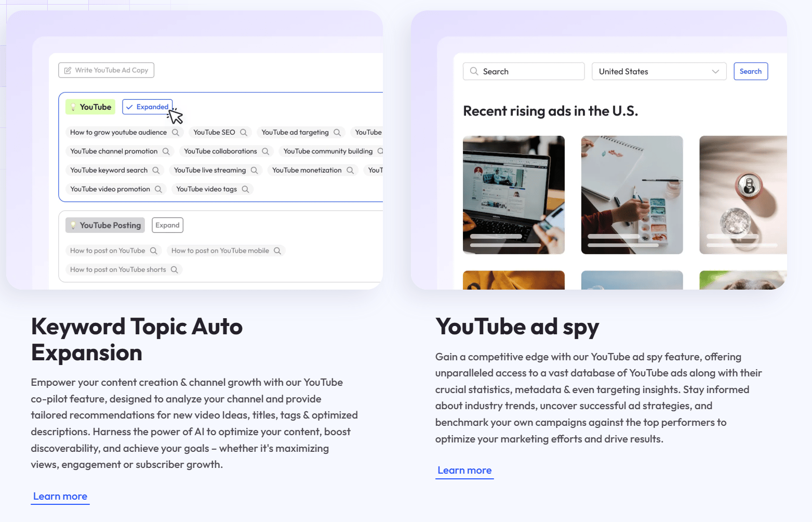Open Learn more under YouTube ad spy
Screen dimensions: 812x522
pyautogui.click(x=464, y=471)
